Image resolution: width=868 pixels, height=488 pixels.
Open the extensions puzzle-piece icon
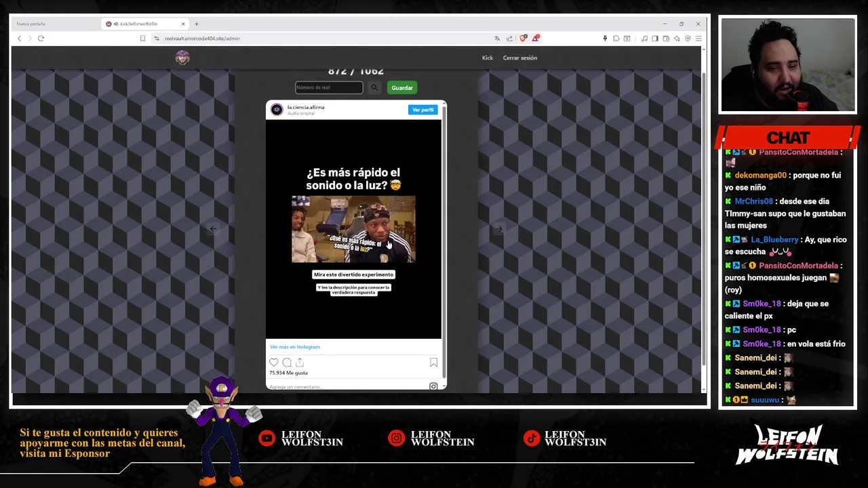coord(616,39)
